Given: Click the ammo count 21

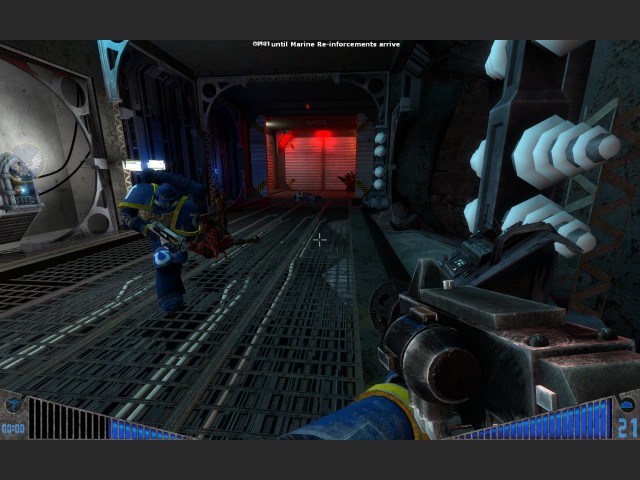Looking at the screenshot, I should (x=628, y=428).
